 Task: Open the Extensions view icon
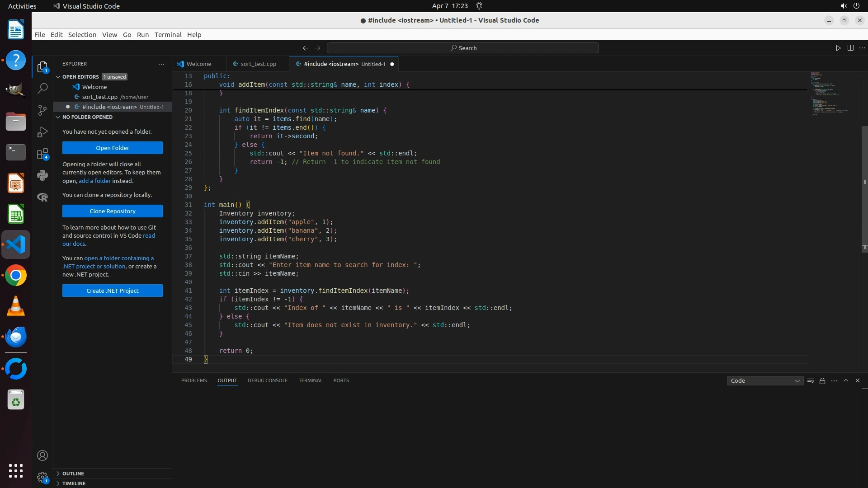pos(42,154)
